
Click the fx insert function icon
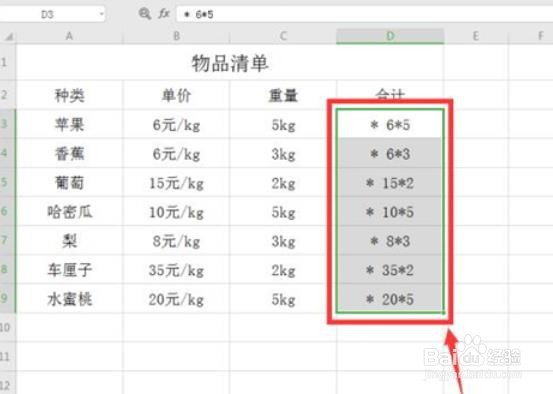(164, 14)
